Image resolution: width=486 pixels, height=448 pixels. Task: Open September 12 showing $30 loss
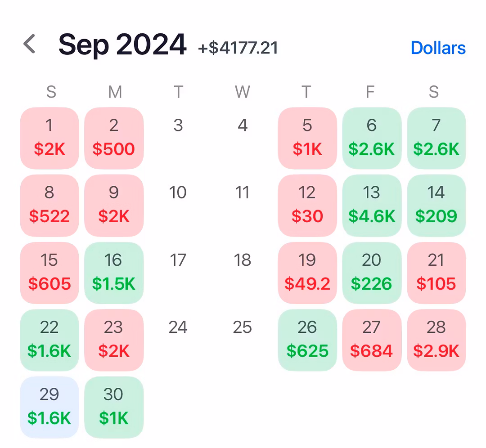pyautogui.click(x=307, y=205)
